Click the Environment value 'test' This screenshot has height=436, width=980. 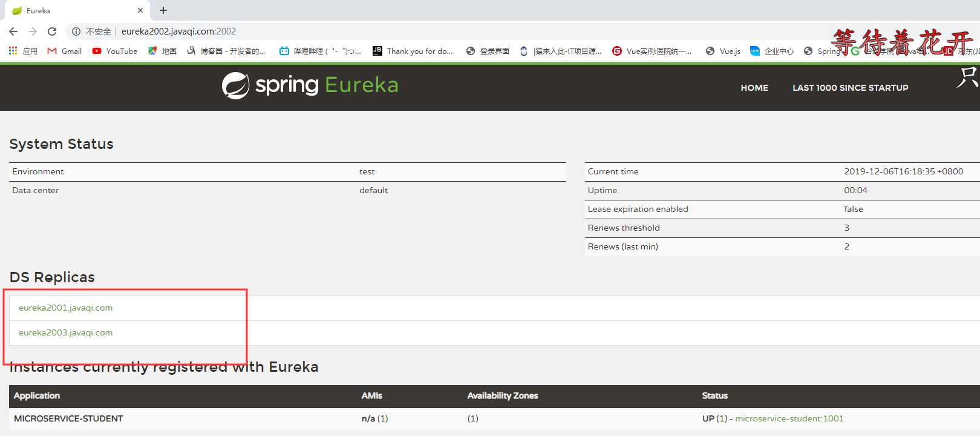[367, 171]
